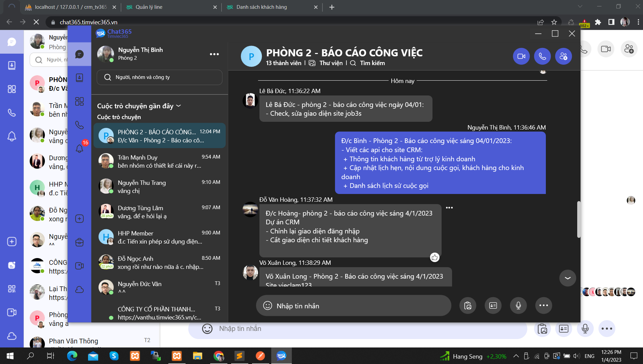Record a voice message with microphone icon
This screenshot has width=643, height=364.
tap(518, 306)
